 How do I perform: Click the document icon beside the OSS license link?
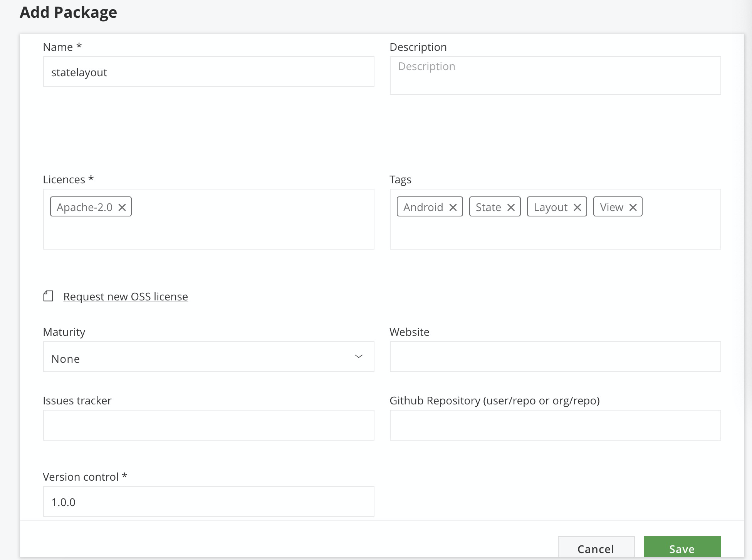(48, 296)
